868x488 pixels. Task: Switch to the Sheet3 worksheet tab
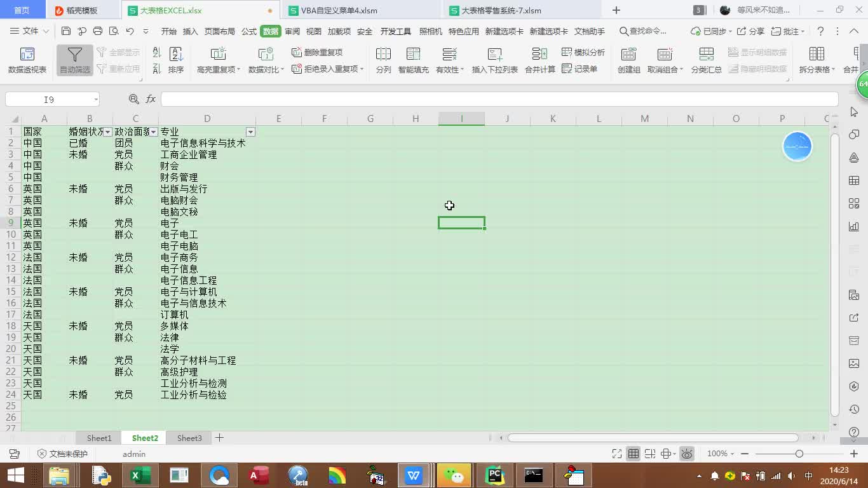coord(189,438)
